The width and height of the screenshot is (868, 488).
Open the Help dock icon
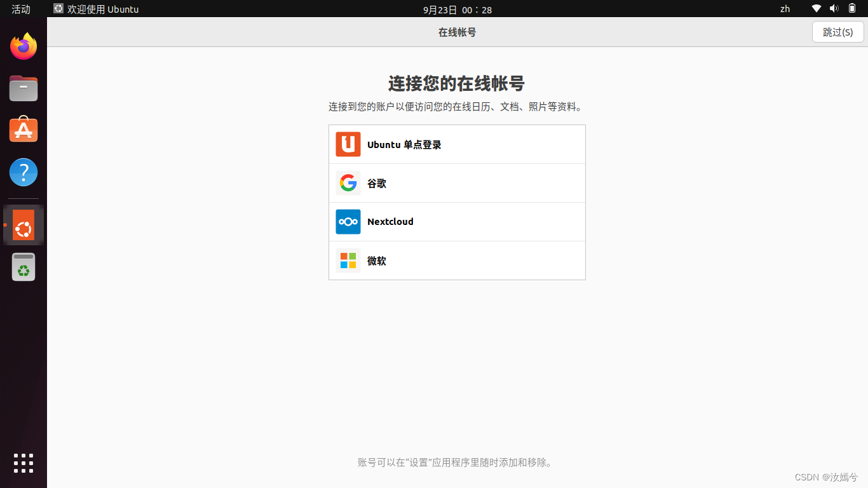(x=24, y=172)
